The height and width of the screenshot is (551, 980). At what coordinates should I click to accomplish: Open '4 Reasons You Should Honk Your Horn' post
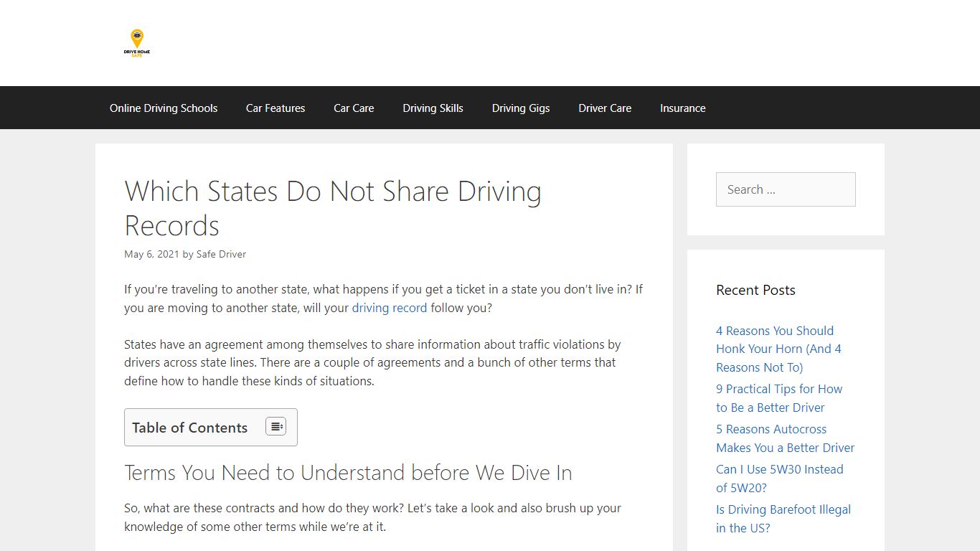tap(779, 349)
